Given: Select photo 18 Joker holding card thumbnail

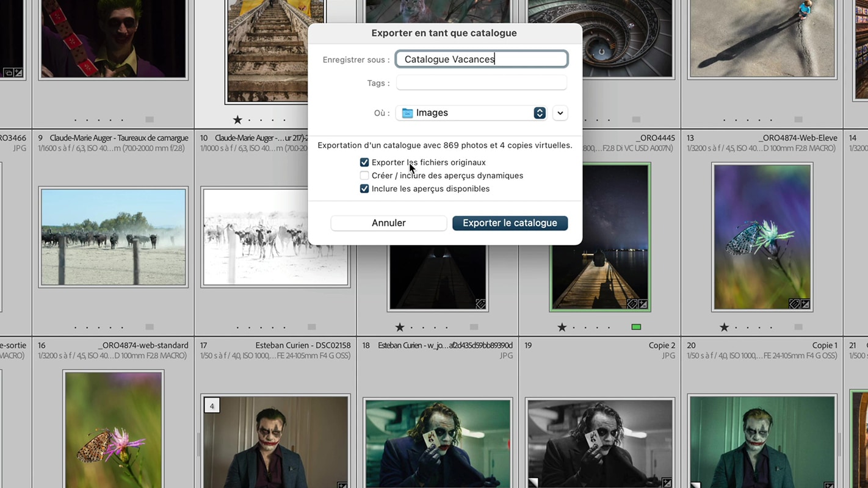Looking at the screenshot, I should pyautogui.click(x=438, y=443).
